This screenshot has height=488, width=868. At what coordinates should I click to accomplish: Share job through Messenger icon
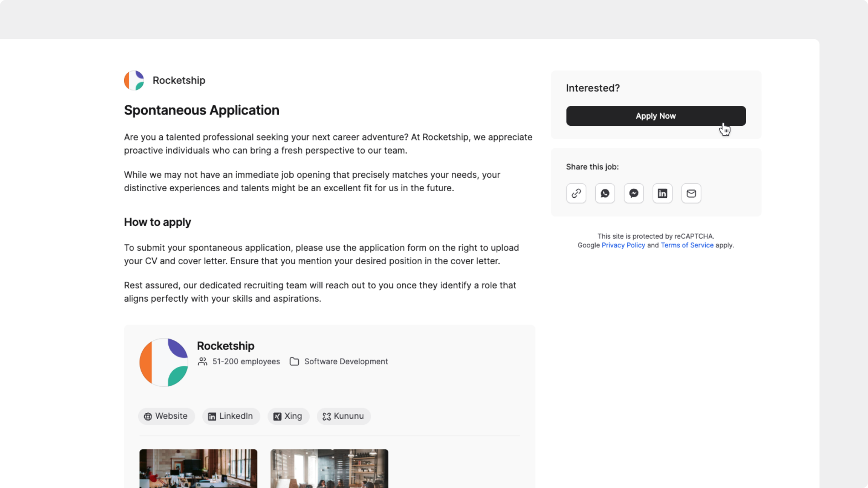click(634, 194)
